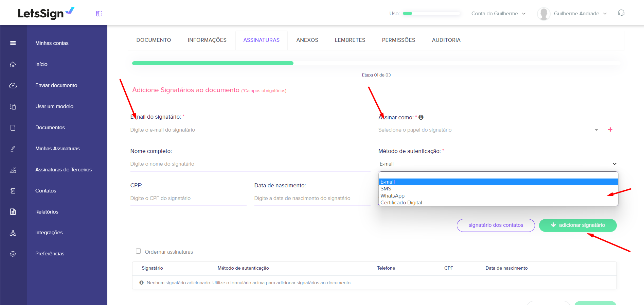This screenshot has height=305, width=644.
Task: Click the Data de nascimento input field
Action: tap(312, 198)
